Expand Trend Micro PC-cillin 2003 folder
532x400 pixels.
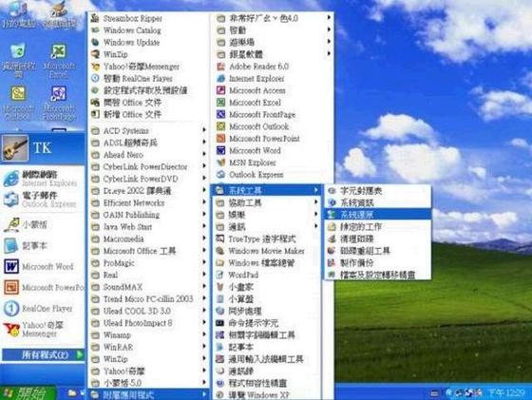(148, 299)
